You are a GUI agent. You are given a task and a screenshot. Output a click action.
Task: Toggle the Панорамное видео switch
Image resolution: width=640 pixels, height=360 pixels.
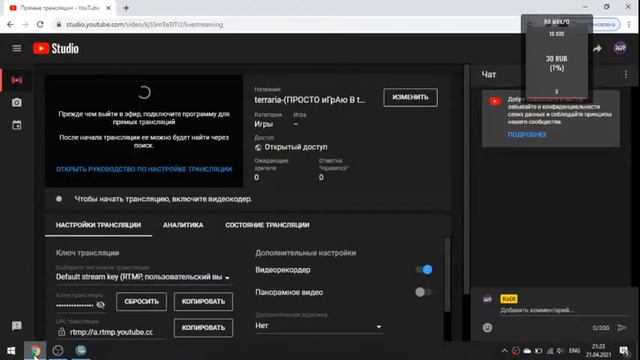[423, 292]
